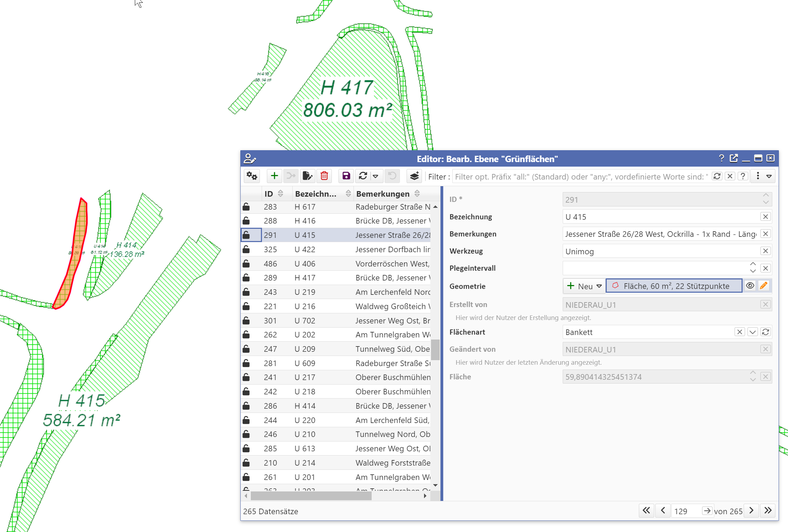Click the layers icon next to the Filter field

pos(414,176)
